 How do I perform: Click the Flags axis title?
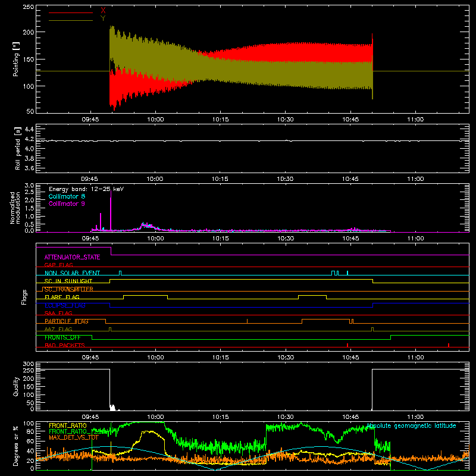pyautogui.click(x=24, y=297)
